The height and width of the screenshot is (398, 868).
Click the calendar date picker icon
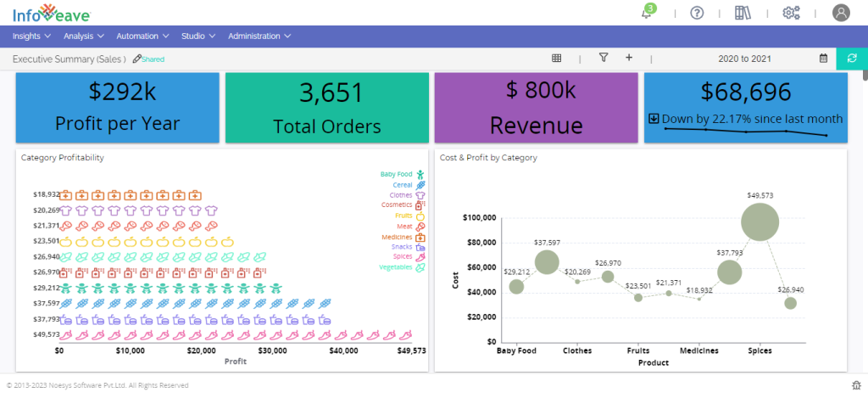(823, 59)
